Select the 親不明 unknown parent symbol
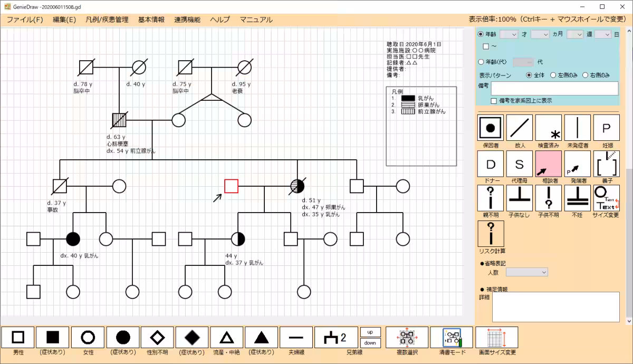The width and height of the screenshot is (633, 364). tap(491, 198)
